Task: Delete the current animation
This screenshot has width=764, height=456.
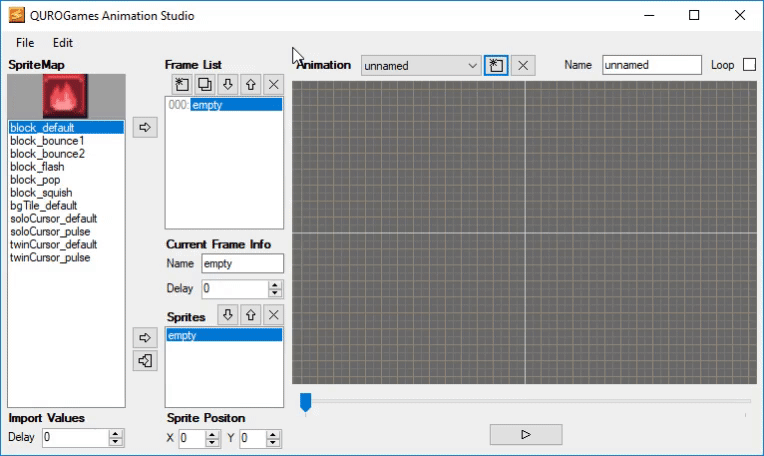Action: pyautogui.click(x=523, y=65)
